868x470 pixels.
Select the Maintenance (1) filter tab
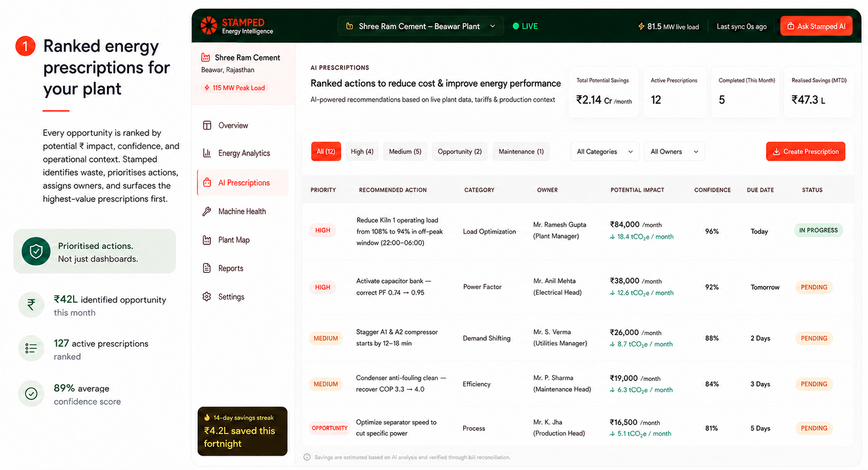[x=521, y=151]
